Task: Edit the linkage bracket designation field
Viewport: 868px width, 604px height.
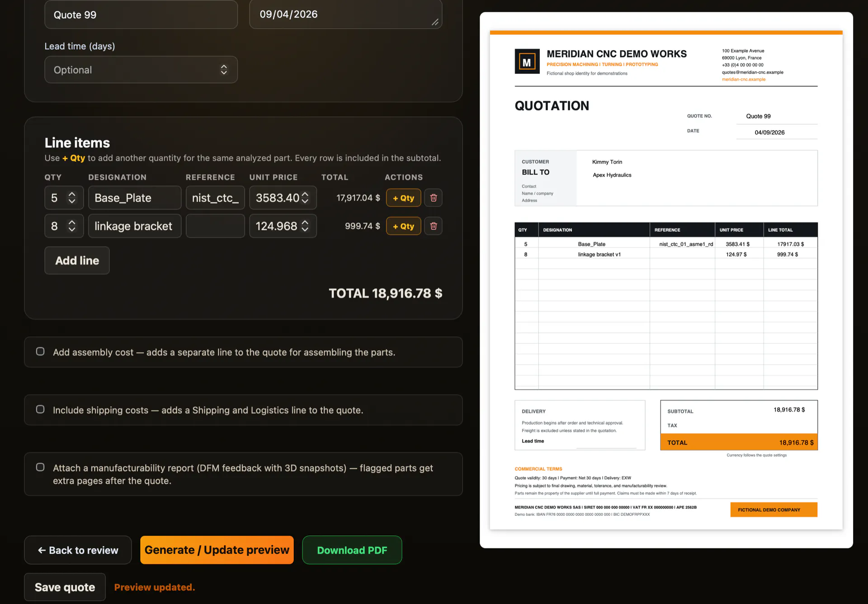Action: (x=135, y=226)
